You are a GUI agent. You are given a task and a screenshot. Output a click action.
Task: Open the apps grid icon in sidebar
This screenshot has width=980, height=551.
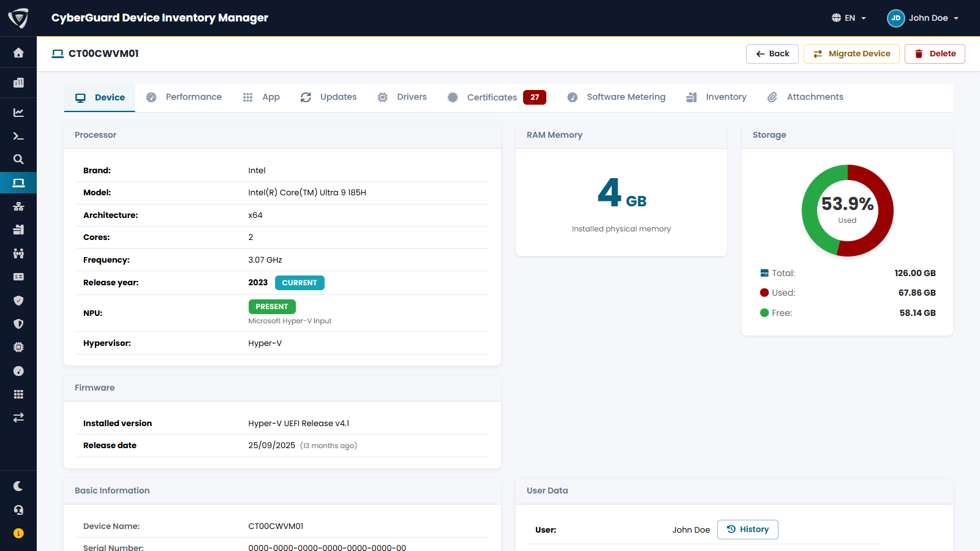coord(18,394)
